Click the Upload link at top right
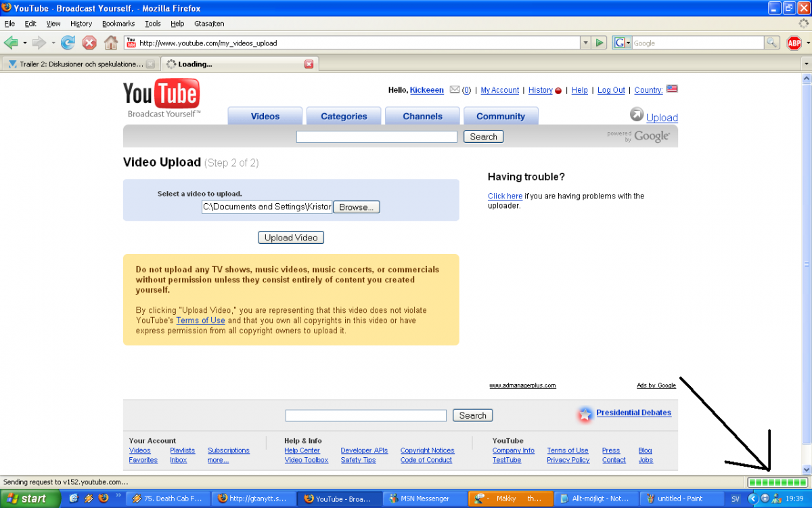The width and height of the screenshot is (812, 508). point(662,117)
